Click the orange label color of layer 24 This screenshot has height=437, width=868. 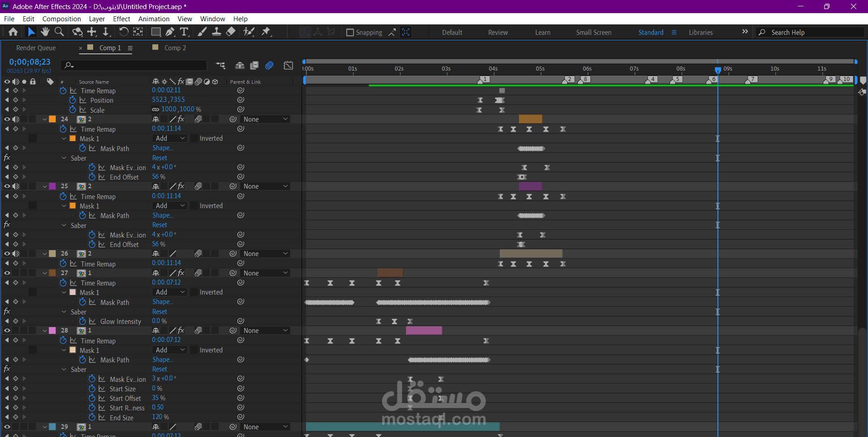click(x=52, y=119)
